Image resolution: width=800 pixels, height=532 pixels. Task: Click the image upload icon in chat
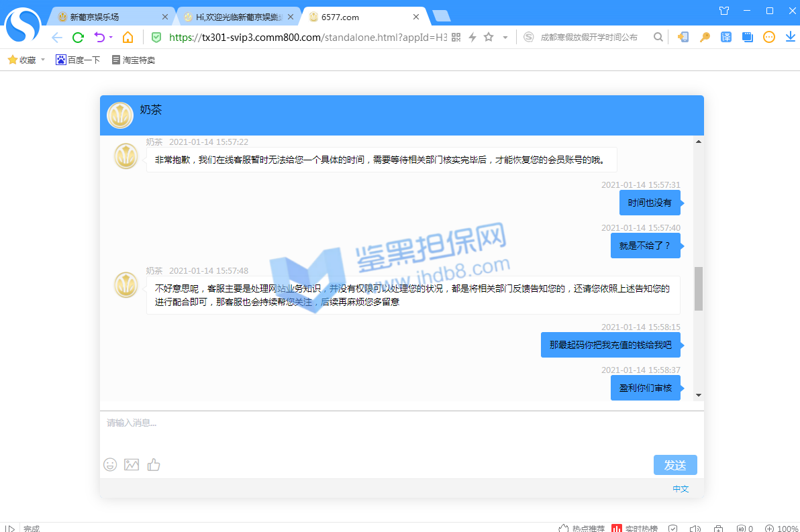pos(132,464)
